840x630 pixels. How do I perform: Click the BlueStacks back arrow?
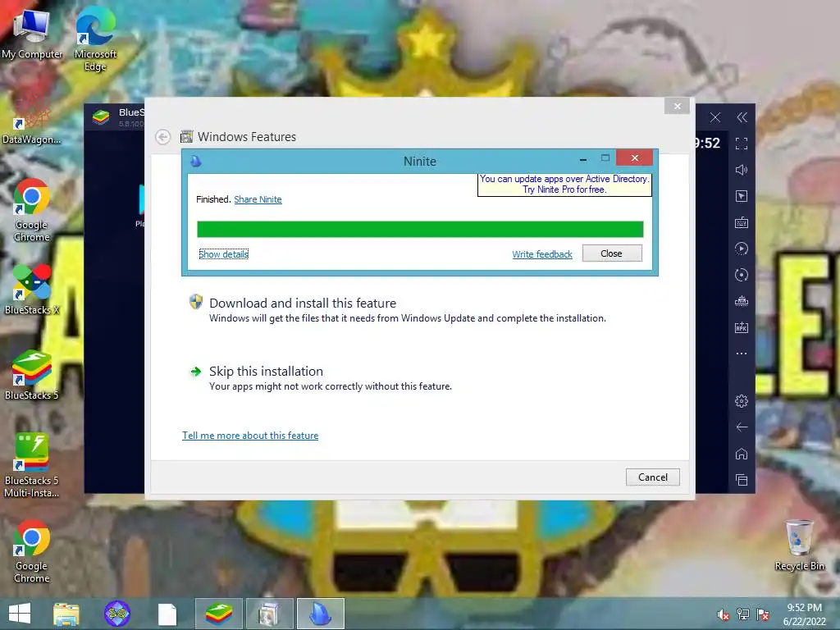[x=742, y=427]
